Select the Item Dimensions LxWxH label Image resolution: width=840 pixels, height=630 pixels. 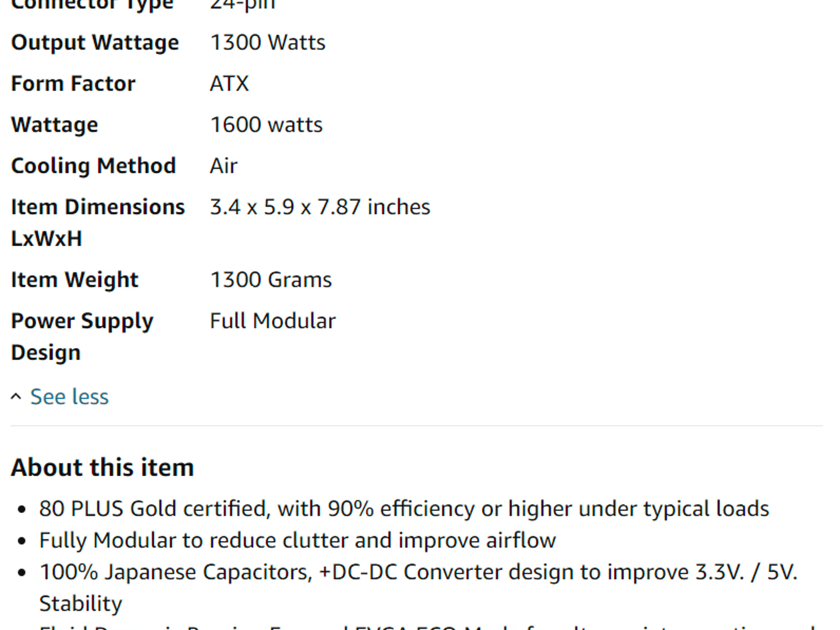click(x=98, y=223)
